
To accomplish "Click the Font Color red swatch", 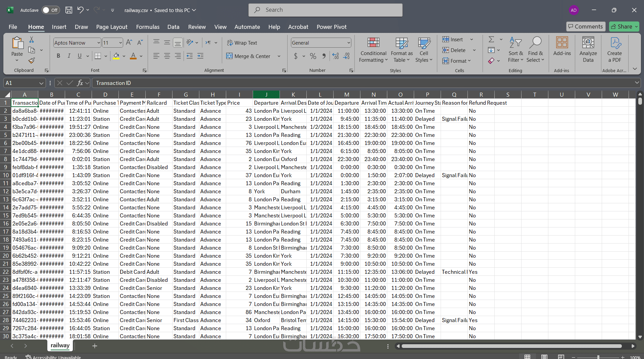I will pos(133,56).
